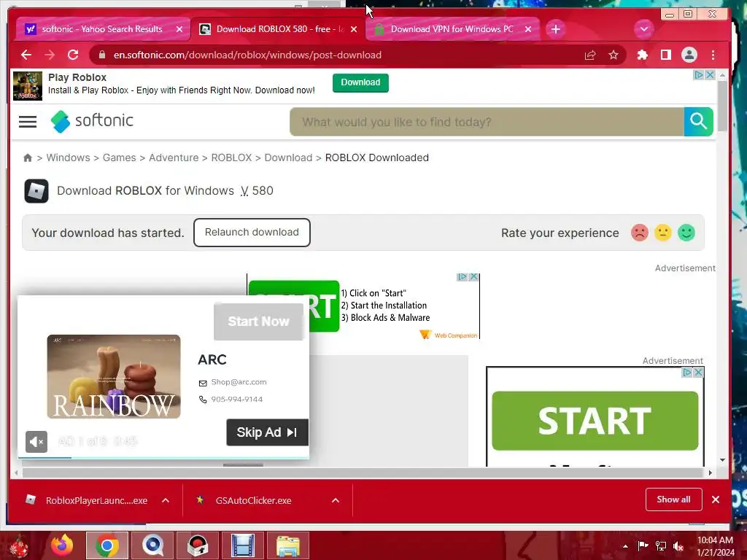Viewport: 747px width, 560px height.
Task: Open the RobloxPlayerLauncher.exe download
Action: click(x=87, y=500)
